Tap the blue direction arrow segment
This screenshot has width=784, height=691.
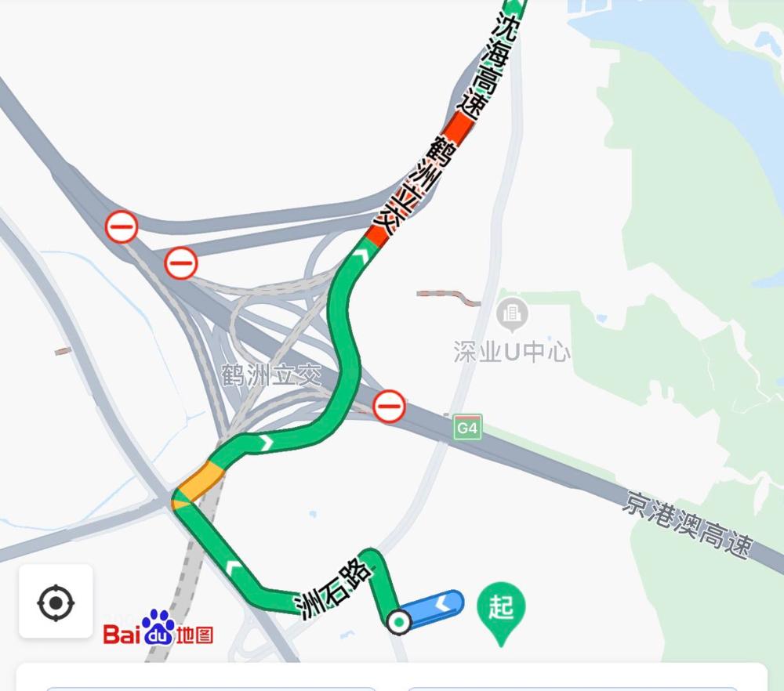tap(433, 606)
